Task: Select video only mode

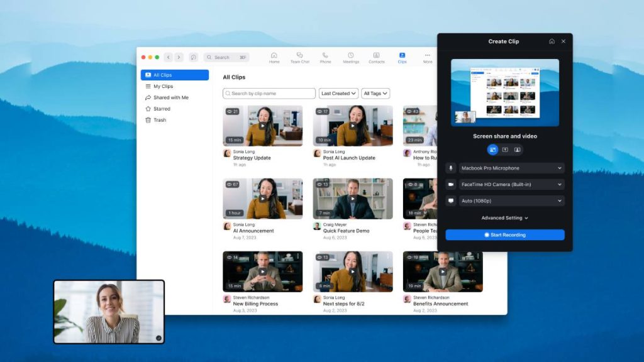Action: (518, 150)
